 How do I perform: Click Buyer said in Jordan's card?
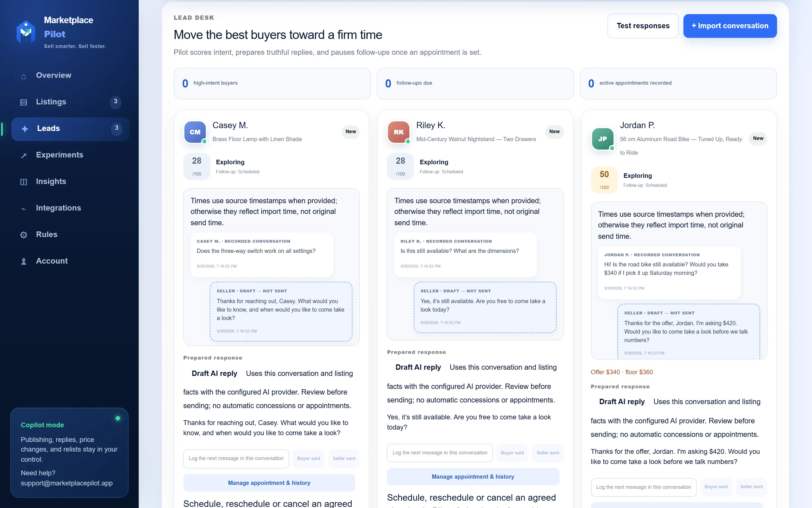pyautogui.click(x=716, y=487)
